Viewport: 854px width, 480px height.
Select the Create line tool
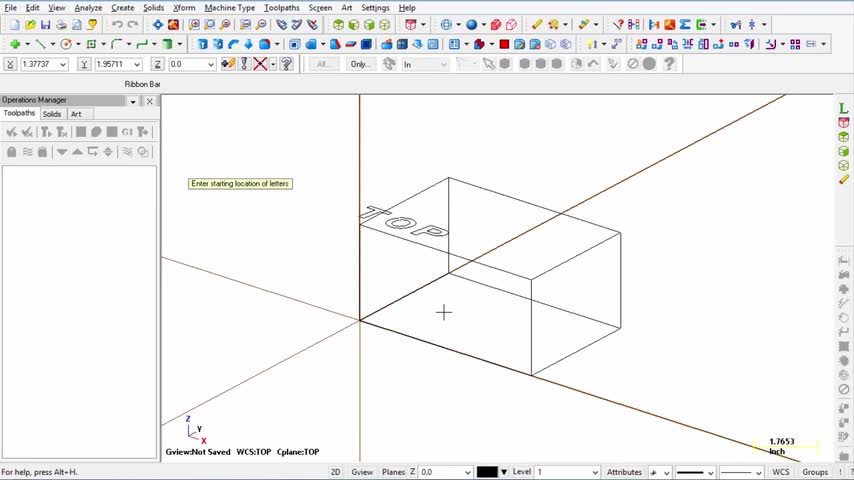pos(40,44)
